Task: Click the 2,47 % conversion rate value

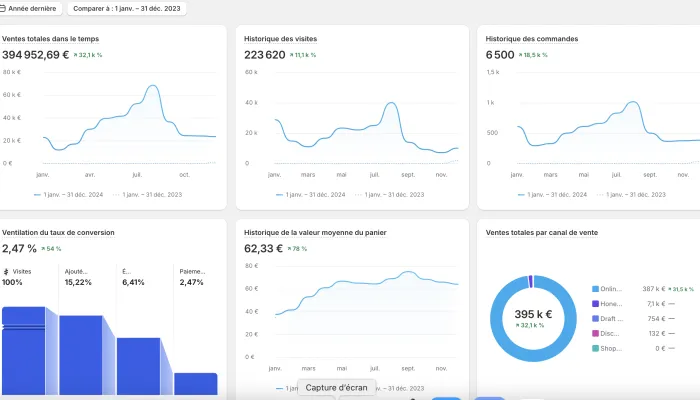Action: tap(19, 249)
